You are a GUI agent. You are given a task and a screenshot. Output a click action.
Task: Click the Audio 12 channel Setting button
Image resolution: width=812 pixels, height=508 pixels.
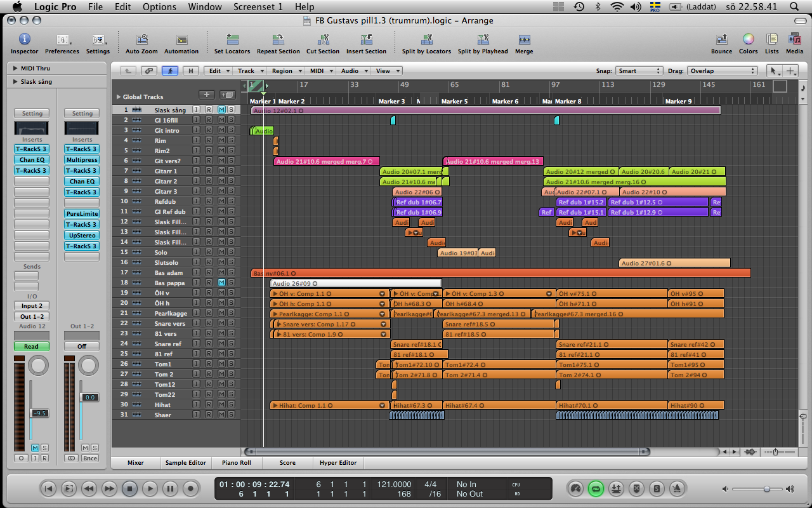click(32, 114)
